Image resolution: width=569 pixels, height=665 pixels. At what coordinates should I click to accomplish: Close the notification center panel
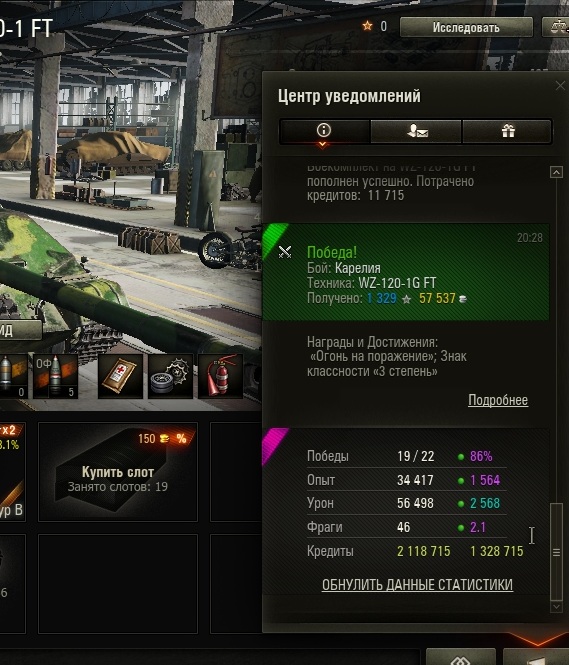click(x=560, y=86)
